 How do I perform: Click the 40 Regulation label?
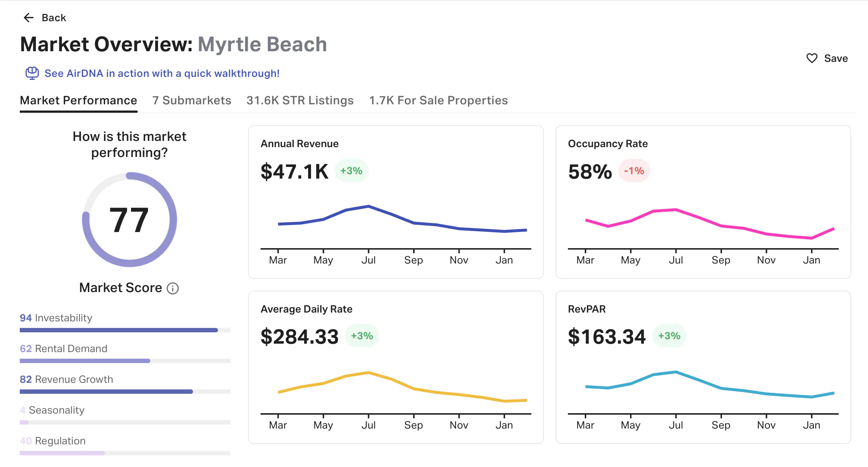(x=53, y=441)
